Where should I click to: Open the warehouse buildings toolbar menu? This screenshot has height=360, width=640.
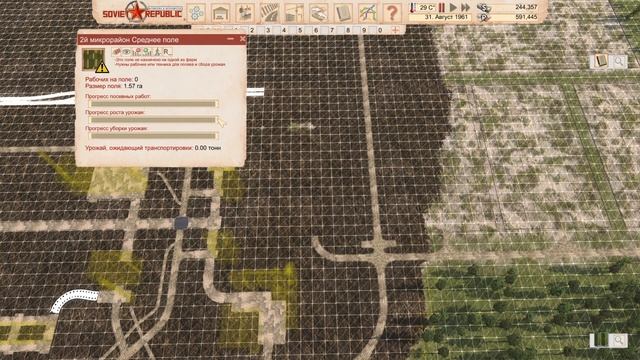tap(221, 13)
